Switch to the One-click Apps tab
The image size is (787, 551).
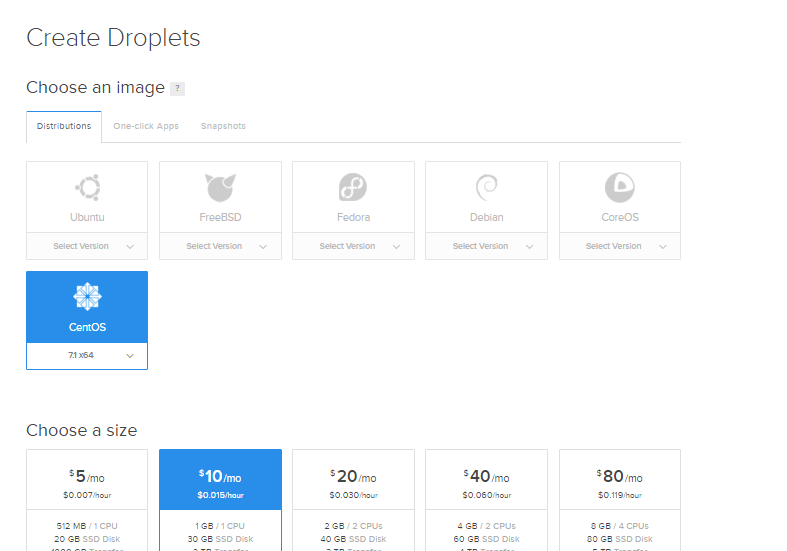[145, 126]
